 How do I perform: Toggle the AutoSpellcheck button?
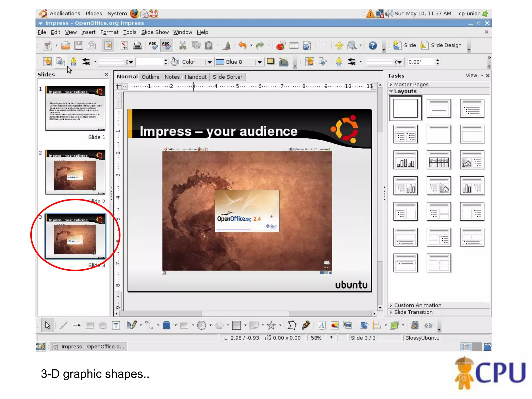click(x=166, y=45)
